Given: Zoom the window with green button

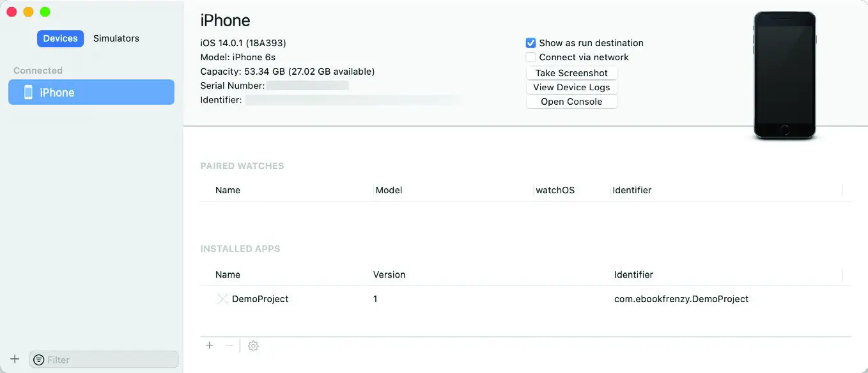Looking at the screenshot, I should point(45,12).
